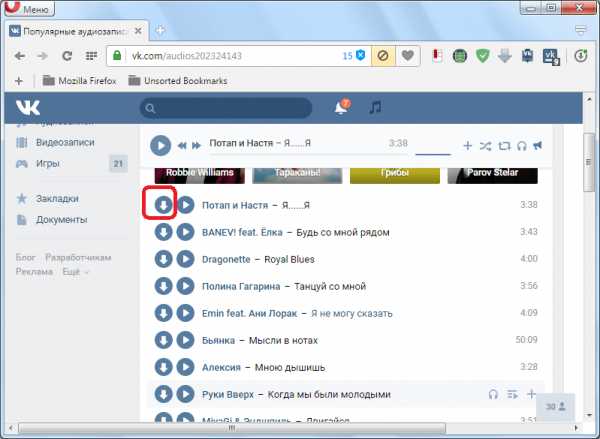Open the green shield extension
This screenshot has height=439, width=600.
coord(483,56)
